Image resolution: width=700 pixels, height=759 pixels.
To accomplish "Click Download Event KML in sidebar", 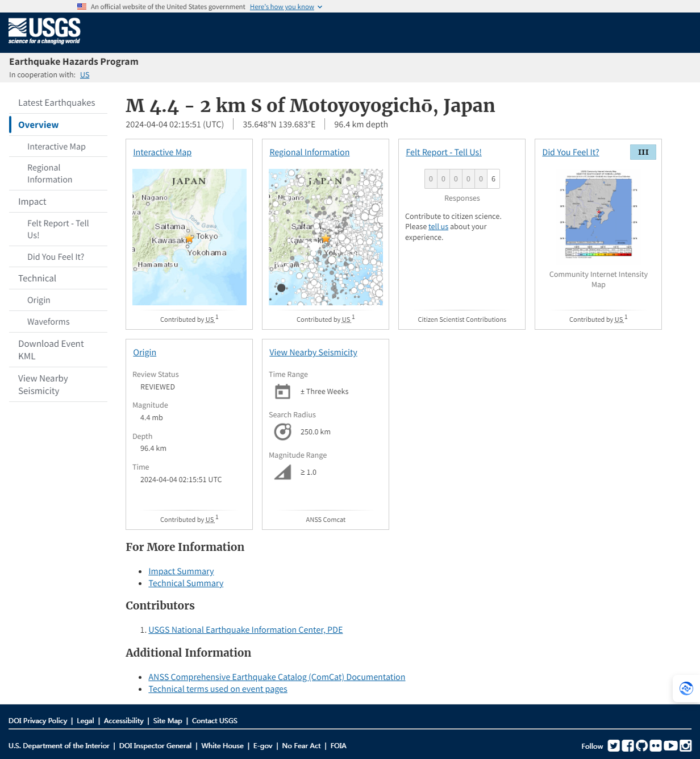I will point(51,350).
